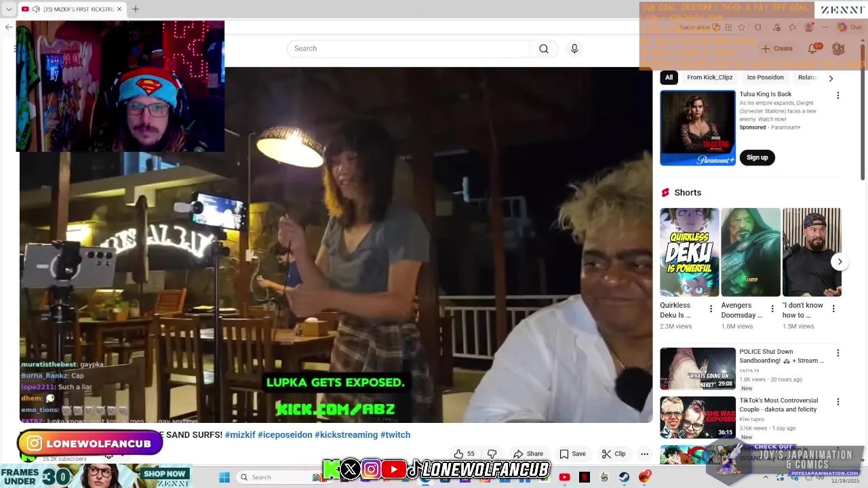Screen dimensions: 868x488
Task: Click the #iceposeidon hashtag
Action: click(x=285, y=434)
